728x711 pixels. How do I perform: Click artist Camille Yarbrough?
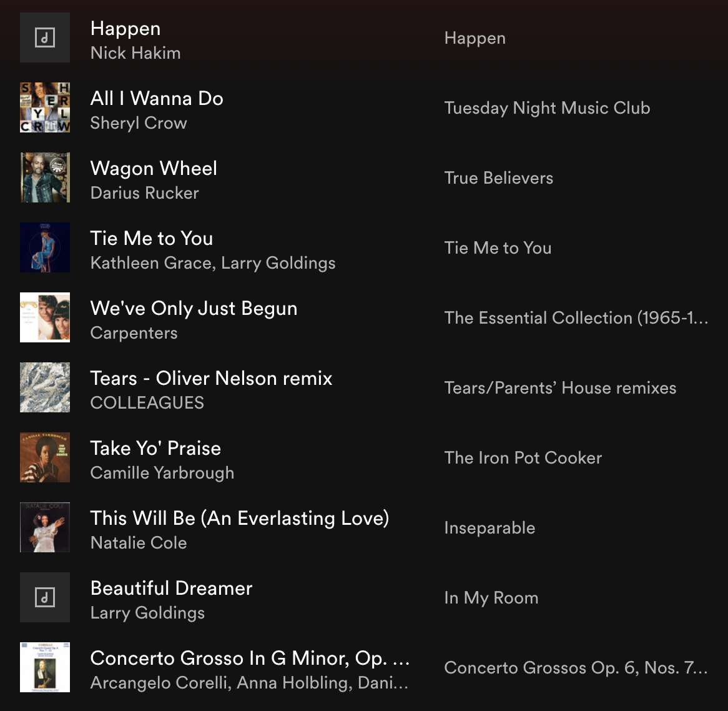(x=162, y=473)
